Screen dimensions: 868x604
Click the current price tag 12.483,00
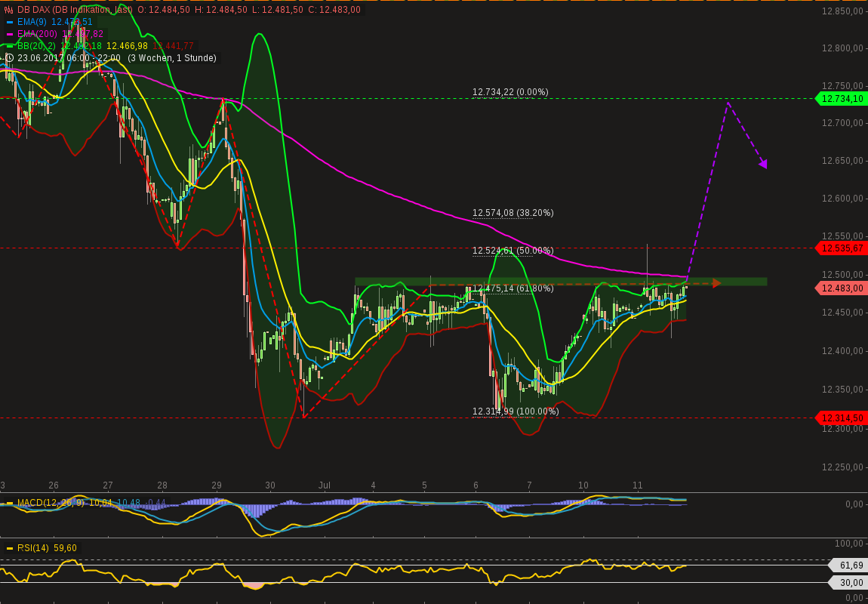click(840, 288)
